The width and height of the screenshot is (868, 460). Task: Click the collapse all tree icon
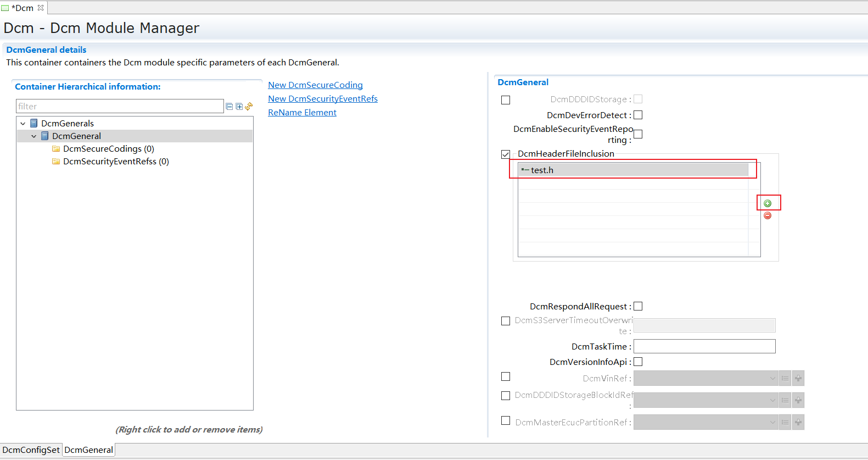tap(229, 107)
